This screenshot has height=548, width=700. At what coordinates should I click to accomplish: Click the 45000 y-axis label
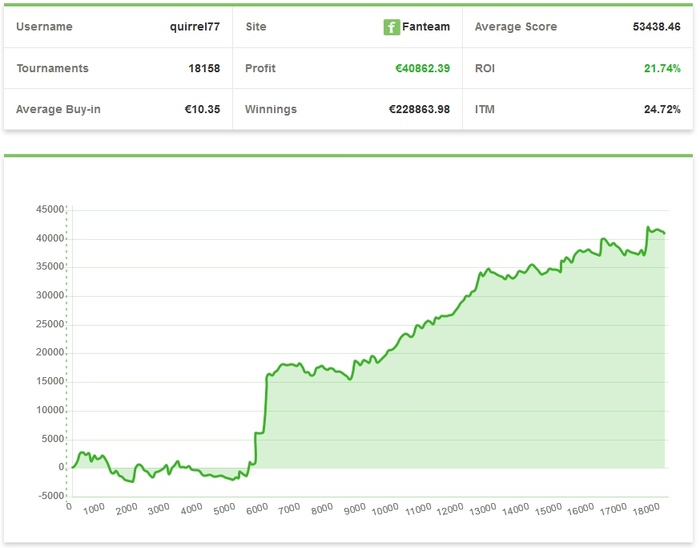pos(50,209)
